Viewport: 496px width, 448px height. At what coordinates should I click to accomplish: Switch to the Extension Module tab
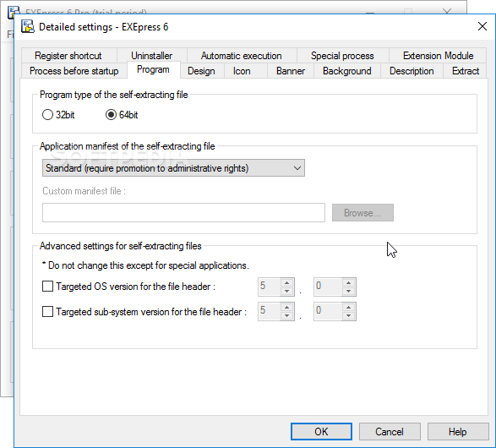tap(438, 56)
